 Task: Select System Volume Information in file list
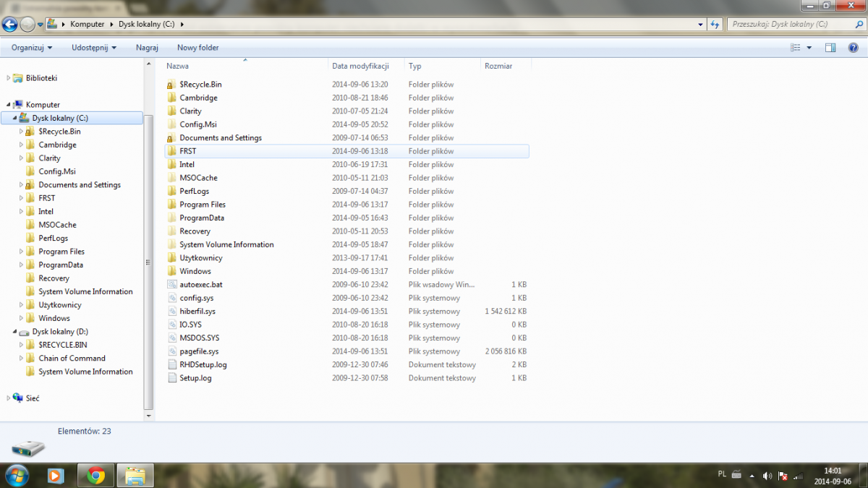226,245
